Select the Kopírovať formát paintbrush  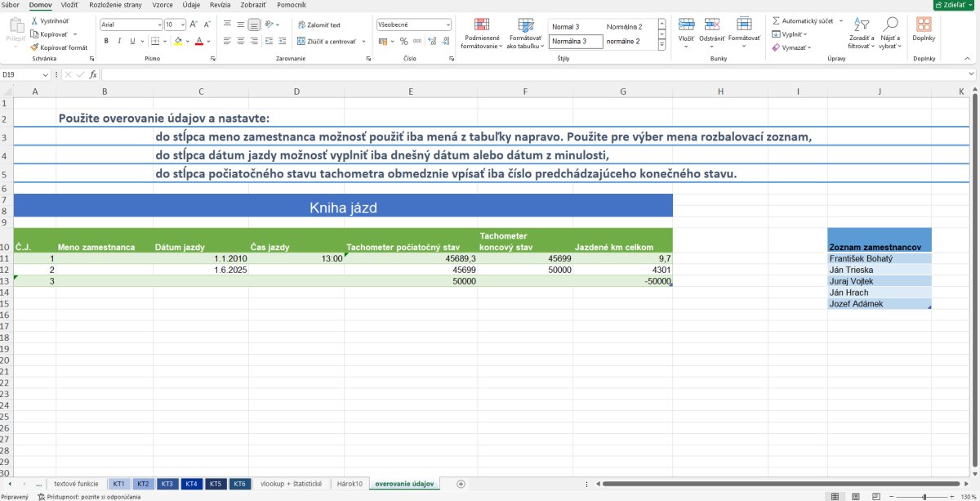[35, 47]
